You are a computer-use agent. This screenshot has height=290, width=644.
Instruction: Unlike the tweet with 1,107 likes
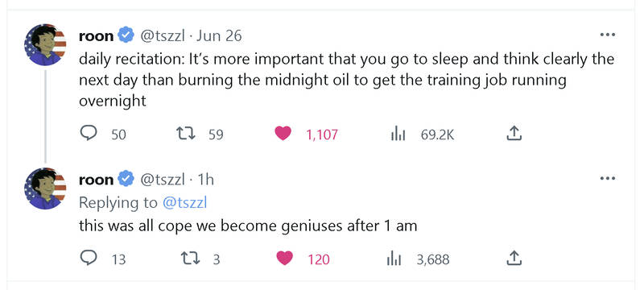point(283,134)
